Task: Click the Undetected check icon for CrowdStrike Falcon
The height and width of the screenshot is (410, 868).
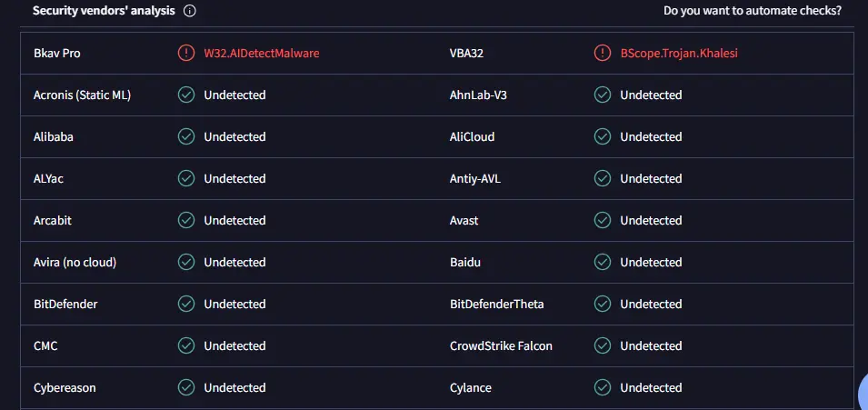Action: click(x=603, y=345)
